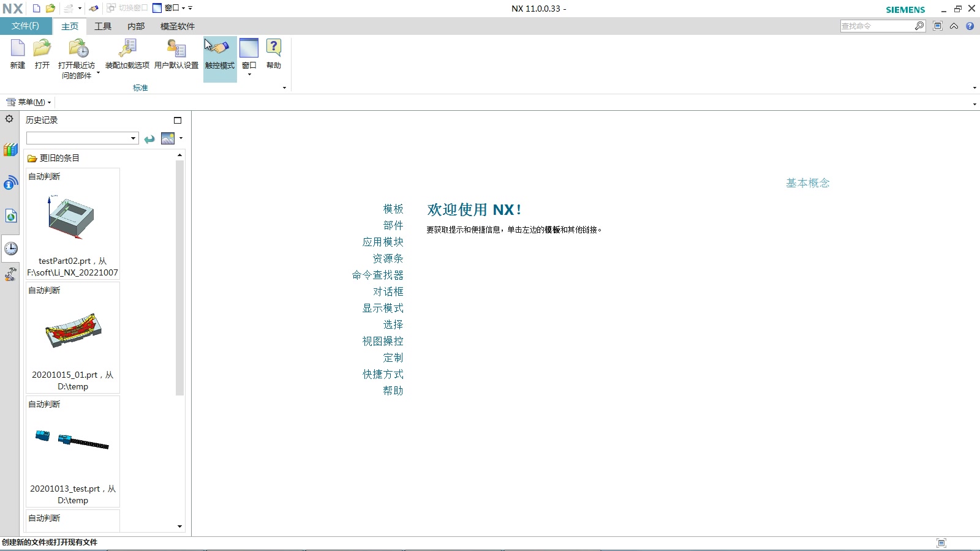
Task: Switch to the 内部 ribbon tab
Action: point(136,26)
